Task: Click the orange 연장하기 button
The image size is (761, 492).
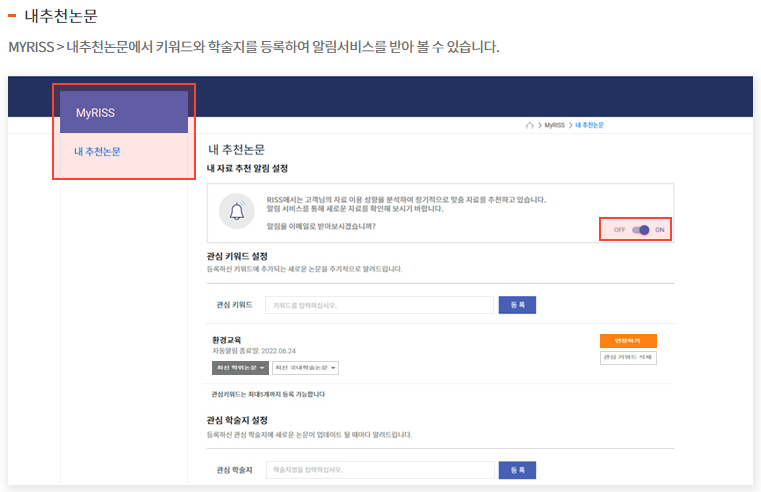Action: click(x=628, y=341)
